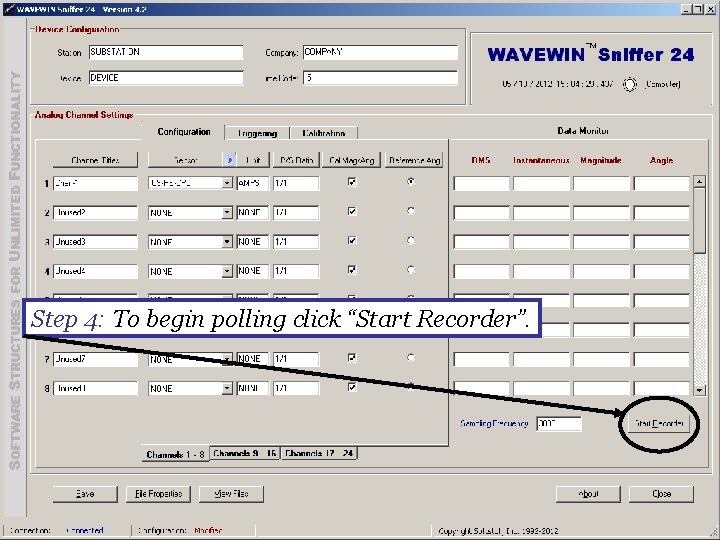Focus the Time Code input field
Viewport: 720px width, 540px height.
pos(380,78)
